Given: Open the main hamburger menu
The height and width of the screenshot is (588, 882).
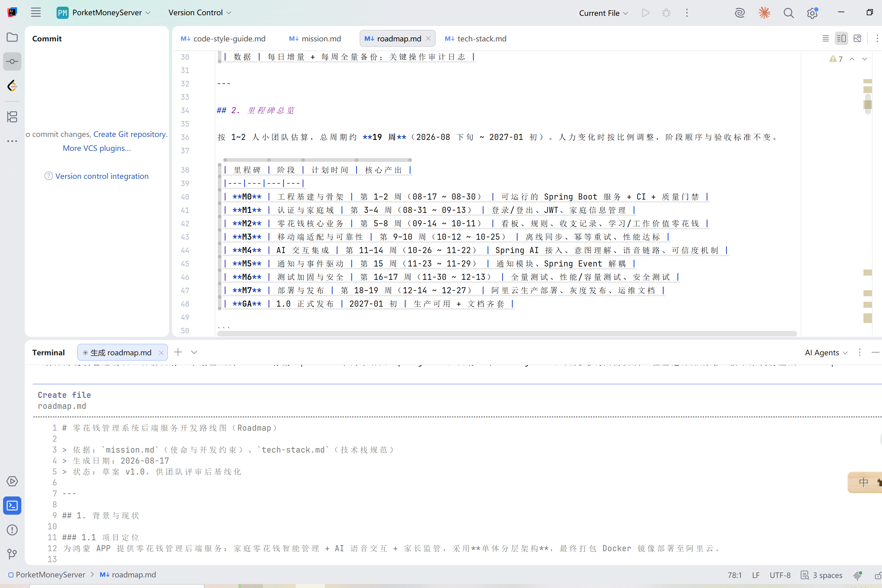Looking at the screenshot, I should [36, 12].
